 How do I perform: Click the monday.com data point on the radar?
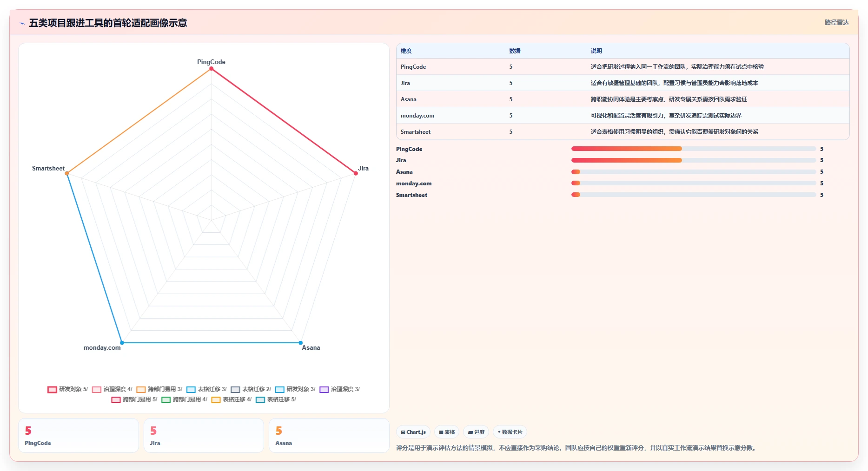pos(122,343)
